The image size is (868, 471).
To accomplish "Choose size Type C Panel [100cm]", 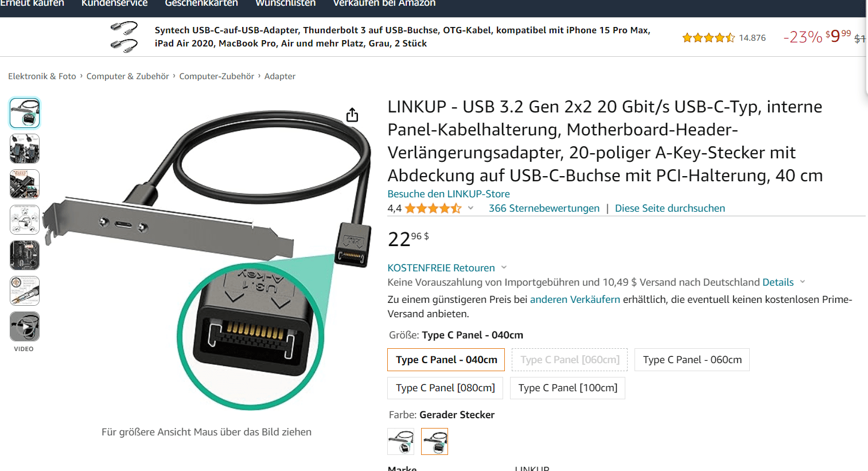I will click(x=567, y=388).
